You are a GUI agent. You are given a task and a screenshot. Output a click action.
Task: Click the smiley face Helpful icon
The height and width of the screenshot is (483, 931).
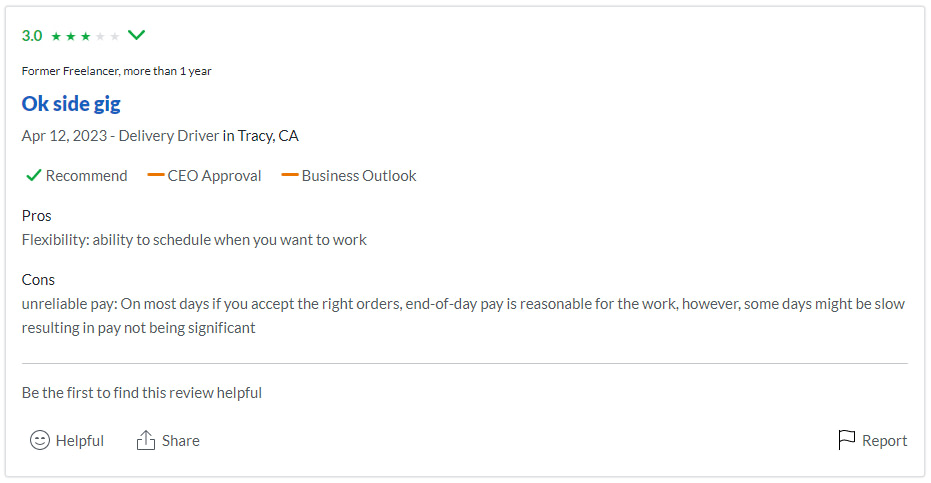[x=40, y=440]
